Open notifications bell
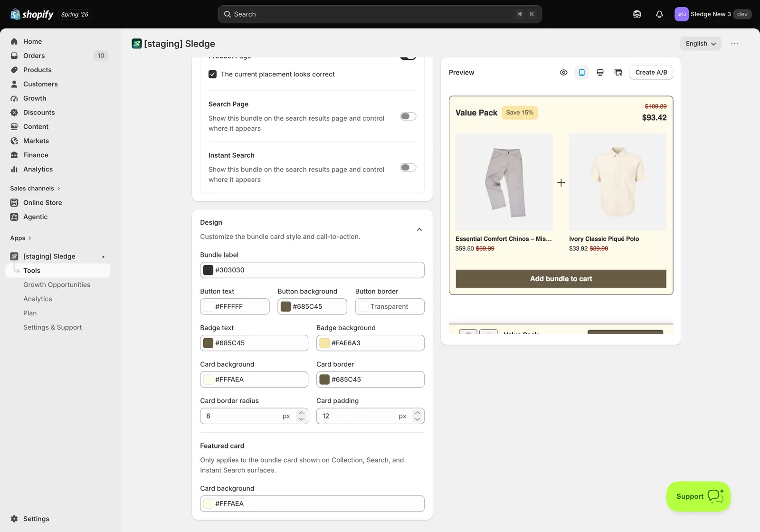This screenshot has width=760, height=532. (659, 14)
